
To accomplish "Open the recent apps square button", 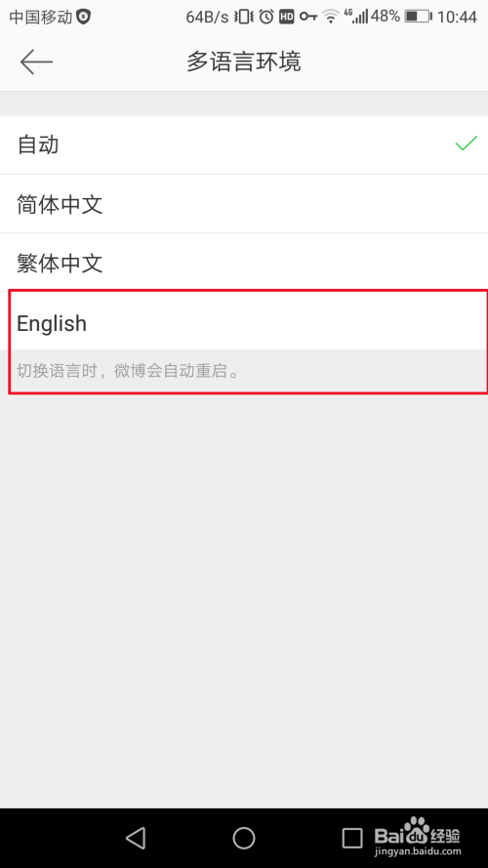I will point(352,838).
